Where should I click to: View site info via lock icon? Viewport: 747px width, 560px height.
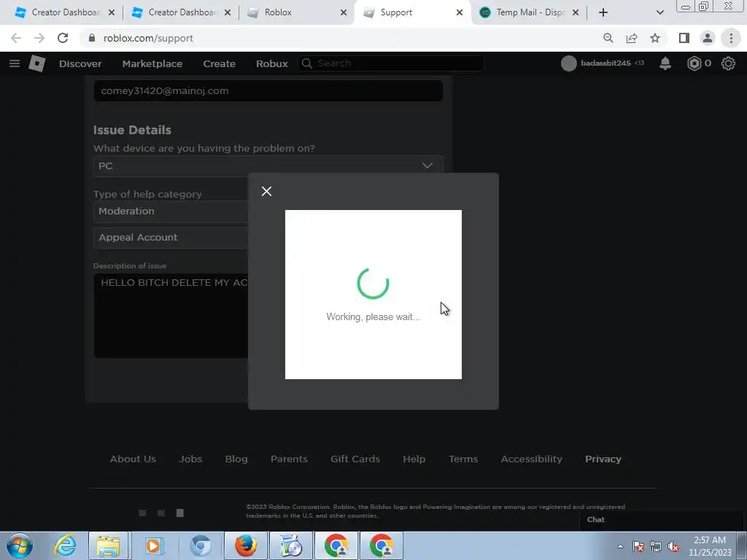pos(92,38)
